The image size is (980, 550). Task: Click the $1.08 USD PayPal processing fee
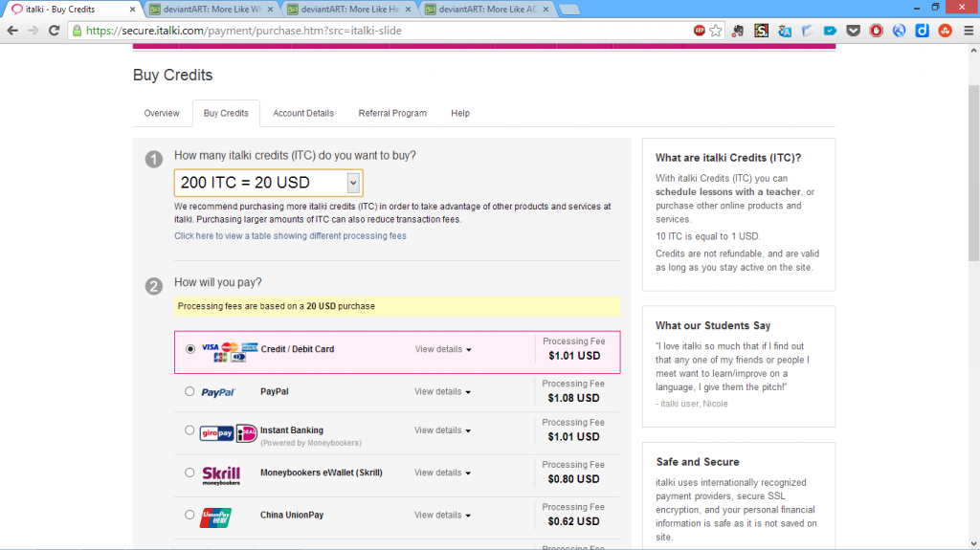pos(574,398)
